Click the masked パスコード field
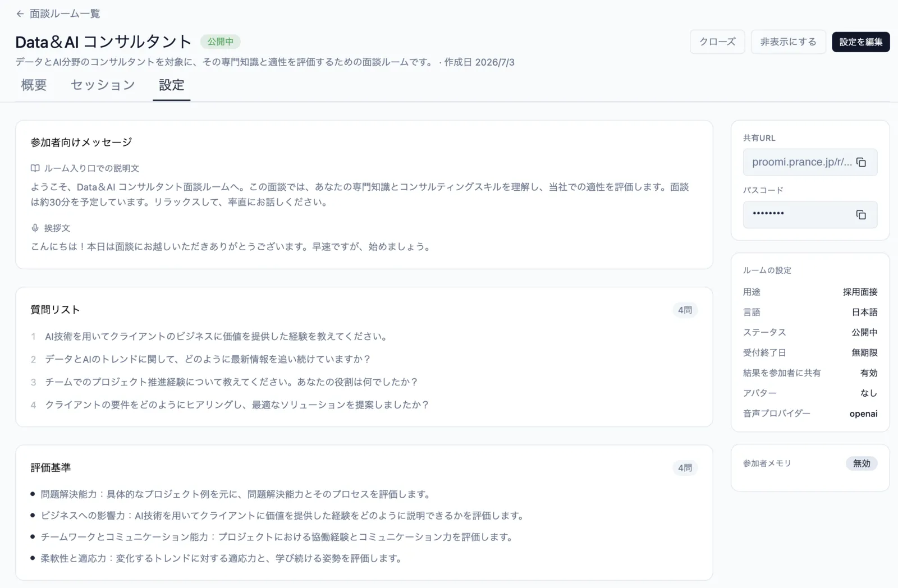The width and height of the screenshot is (898, 588). coord(810,215)
